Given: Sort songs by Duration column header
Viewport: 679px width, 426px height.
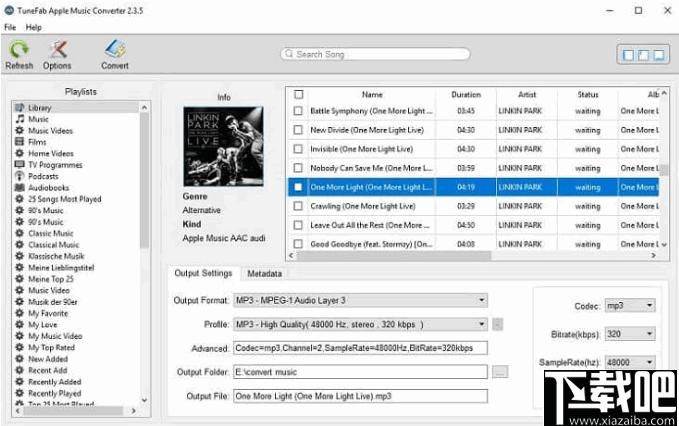Looking at the screenshot, I should pos(466,94).
